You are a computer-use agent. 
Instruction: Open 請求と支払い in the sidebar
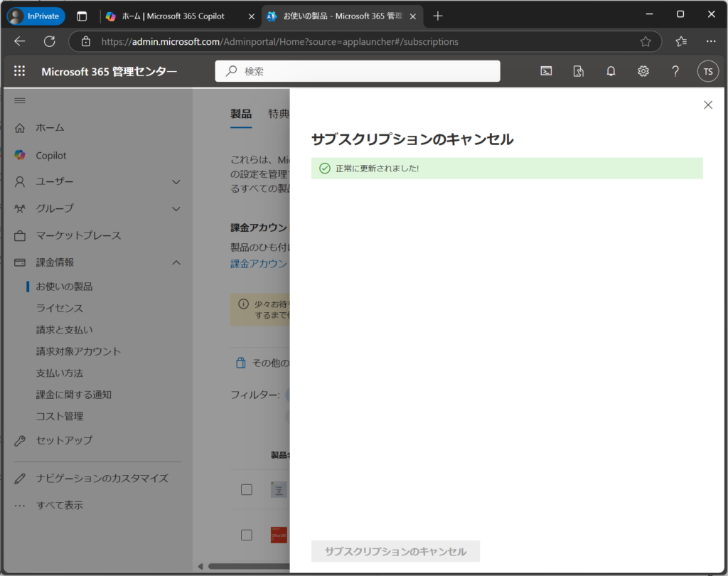(x=64, y=329)
